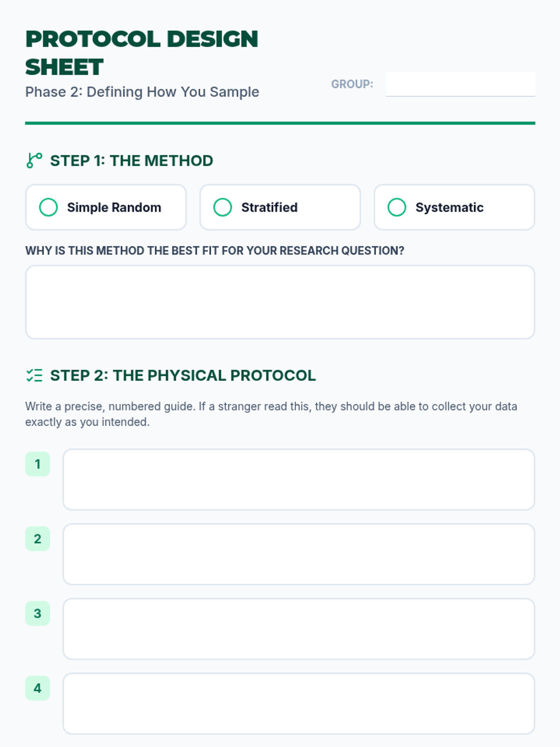This screenshot has width=560, height=747.
Task: Click the checklist icon beside Step 2
Action: pos(34,375)
